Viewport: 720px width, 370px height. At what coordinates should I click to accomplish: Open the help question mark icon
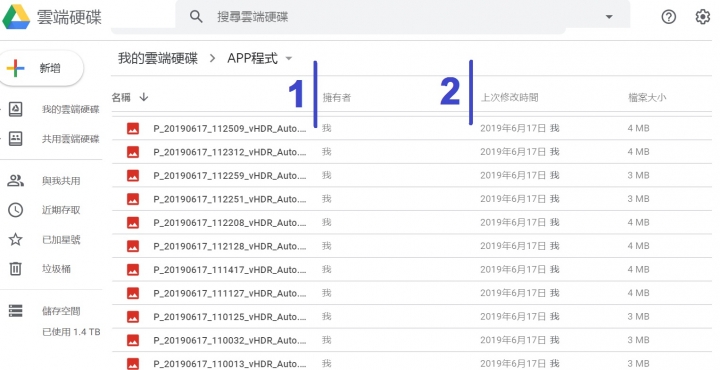(x=669, y=17)
